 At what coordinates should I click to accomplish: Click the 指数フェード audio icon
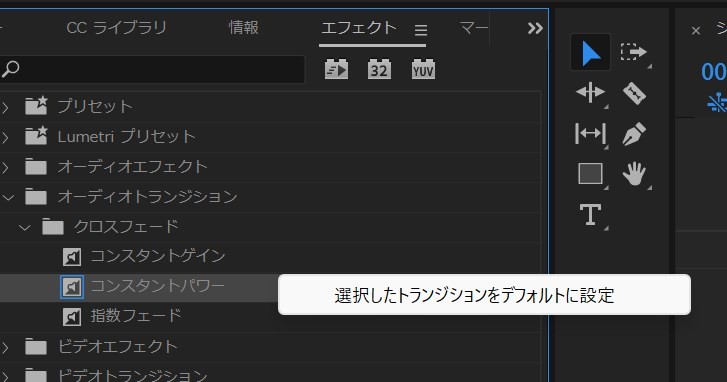72,317
